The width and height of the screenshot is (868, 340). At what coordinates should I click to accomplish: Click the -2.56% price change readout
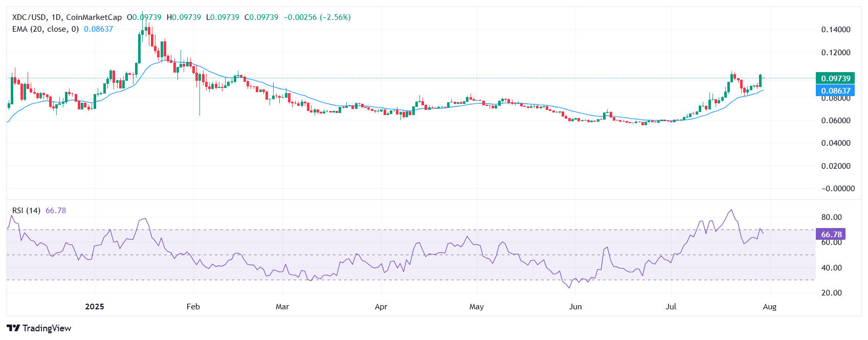[335, 17]
